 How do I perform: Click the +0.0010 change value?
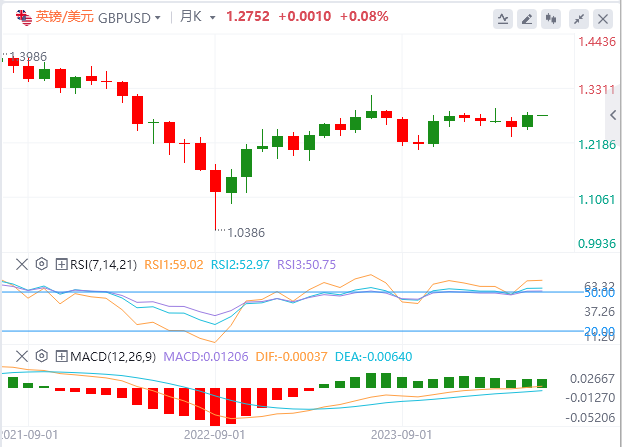point(305,17)
